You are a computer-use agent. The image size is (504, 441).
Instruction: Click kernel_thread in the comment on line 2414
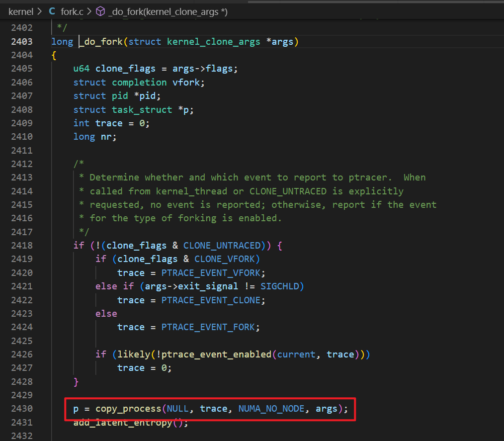pos(191,191)
